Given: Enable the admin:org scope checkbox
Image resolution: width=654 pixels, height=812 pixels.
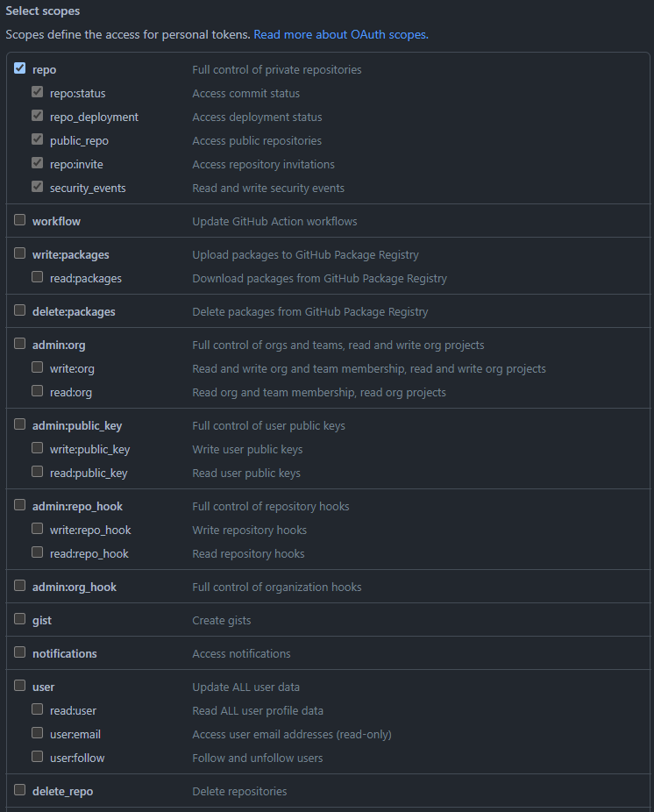Looking at the screenshot, I should point(20,344).
